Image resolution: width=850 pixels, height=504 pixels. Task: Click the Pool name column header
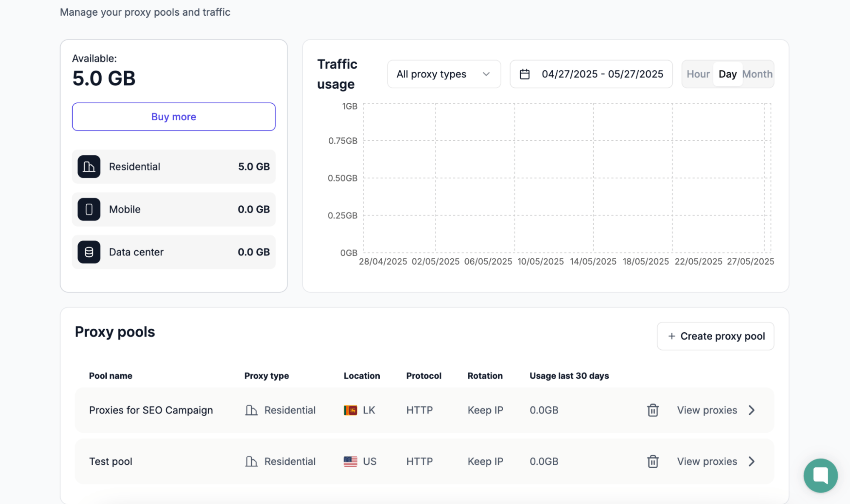(111, 376)
